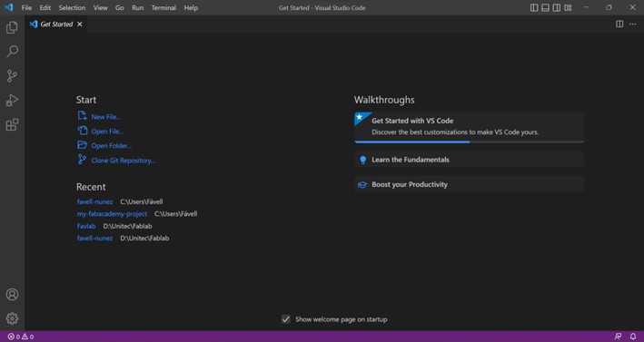Click the graduation cap icon for Boost your Productivity
The height and width of the screenshot is (342, 644).
click(362, 185)
